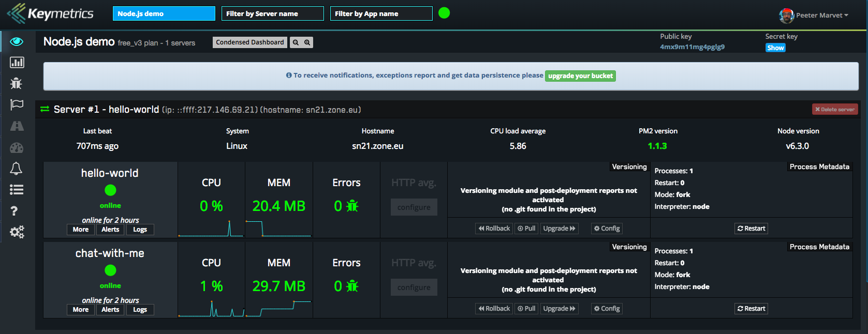
Task: Open Logs for hello-world
Action: tap(140, 230)
